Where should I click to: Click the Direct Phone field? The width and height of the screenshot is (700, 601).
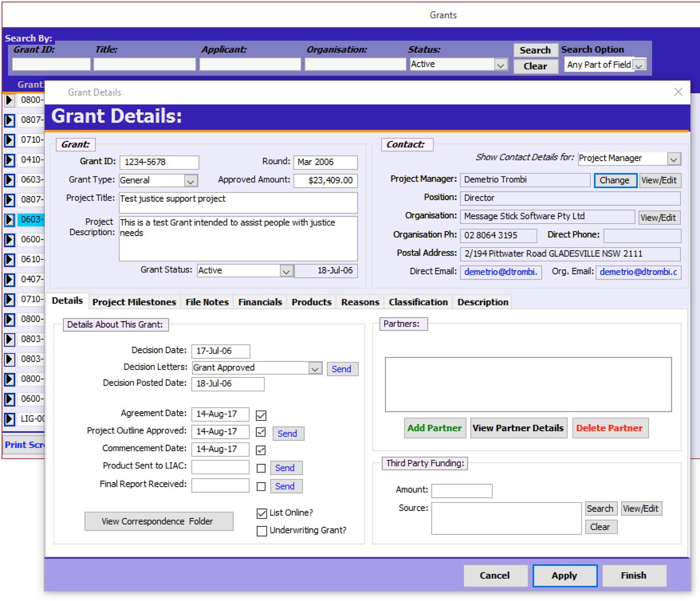[x=642, y=236]
